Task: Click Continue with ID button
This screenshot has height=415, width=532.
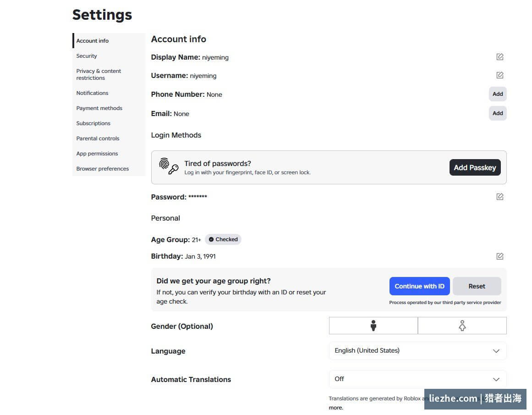Action: (x=419, y=286)
